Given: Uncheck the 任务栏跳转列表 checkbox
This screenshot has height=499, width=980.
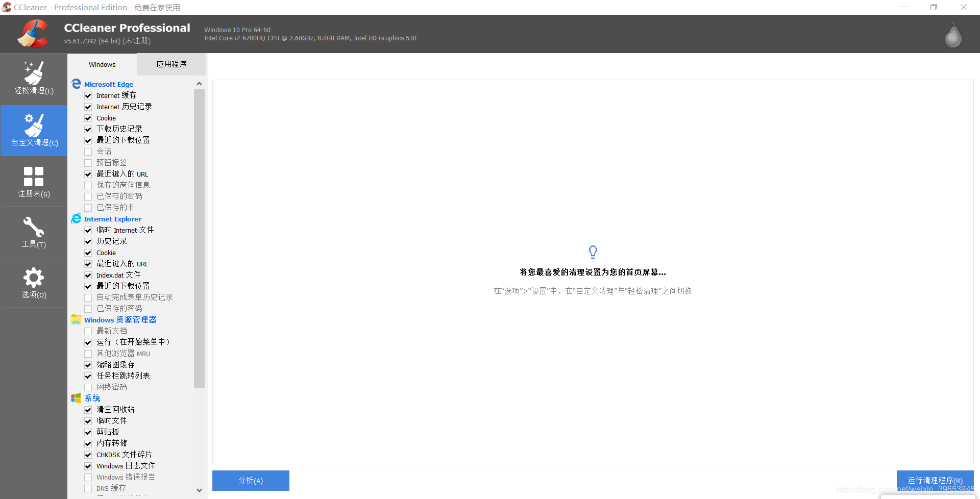Looking at the screenshot, I should pyautogui.click(x=88, y=376).
